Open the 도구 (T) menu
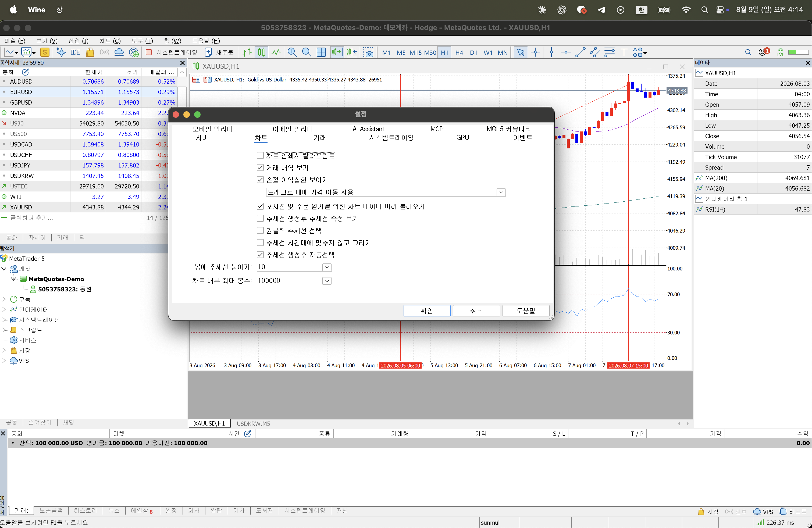 (x=142, y=41)
